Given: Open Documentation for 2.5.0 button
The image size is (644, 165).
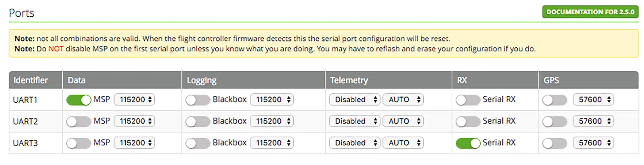Looking at the screenshot, I should point(590,12).
